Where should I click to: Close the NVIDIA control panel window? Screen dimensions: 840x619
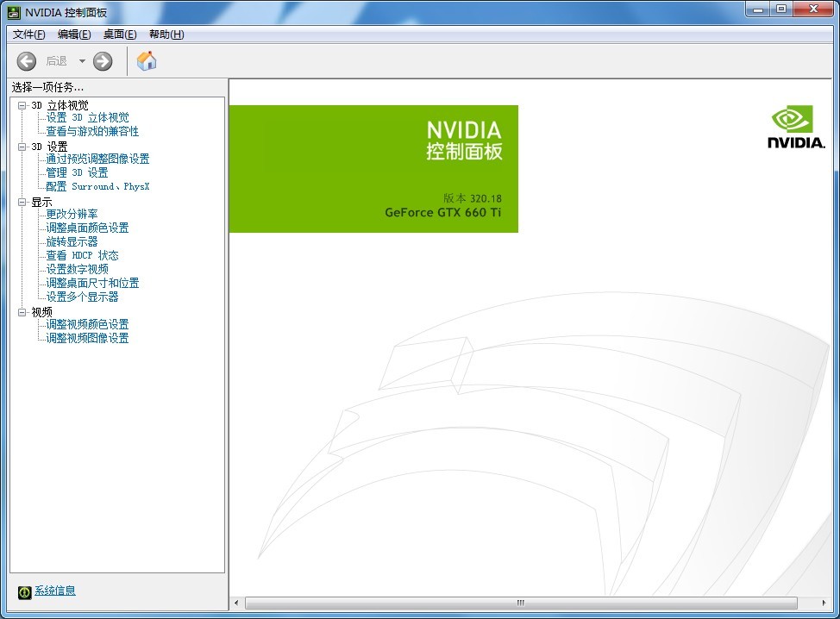[x=813, y=9]
